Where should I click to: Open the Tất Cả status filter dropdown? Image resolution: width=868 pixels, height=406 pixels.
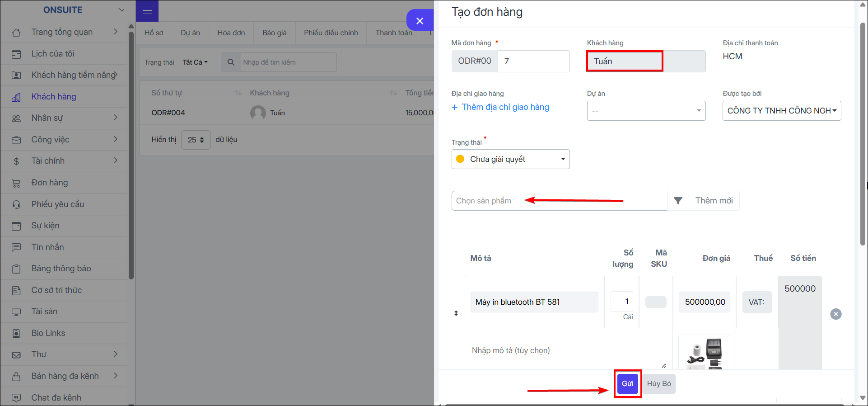tap(195, 62)
